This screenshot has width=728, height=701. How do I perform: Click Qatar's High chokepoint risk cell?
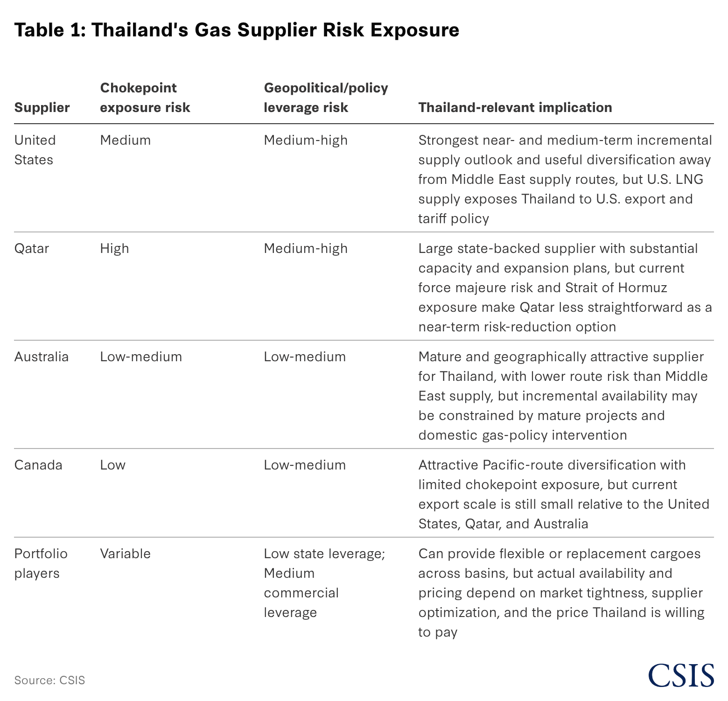[114, 248]
